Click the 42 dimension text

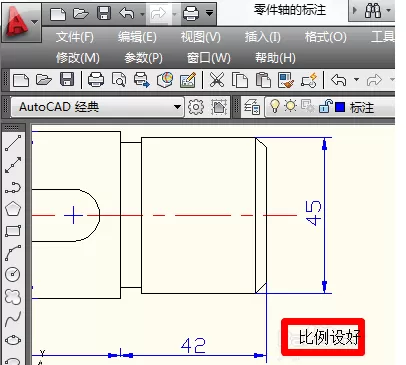coord(193,345)
